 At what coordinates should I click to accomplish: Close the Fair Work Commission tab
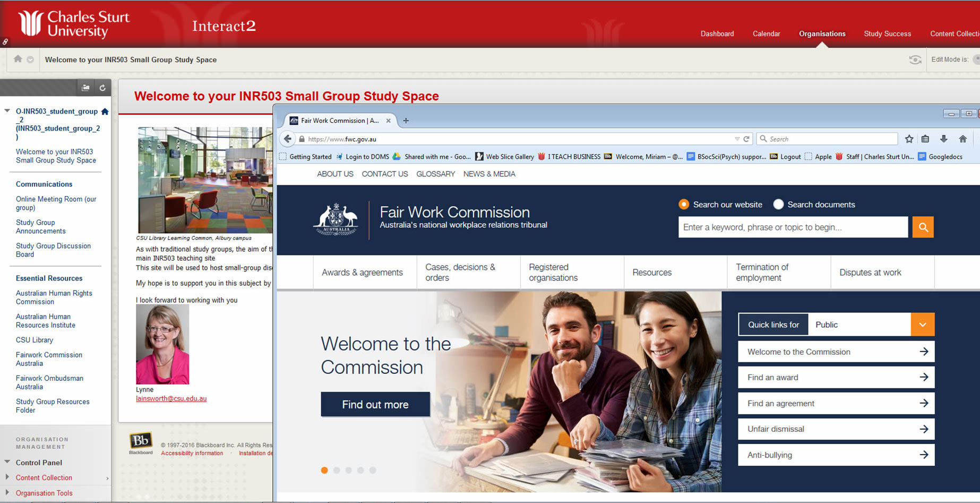tap(388, 121)
